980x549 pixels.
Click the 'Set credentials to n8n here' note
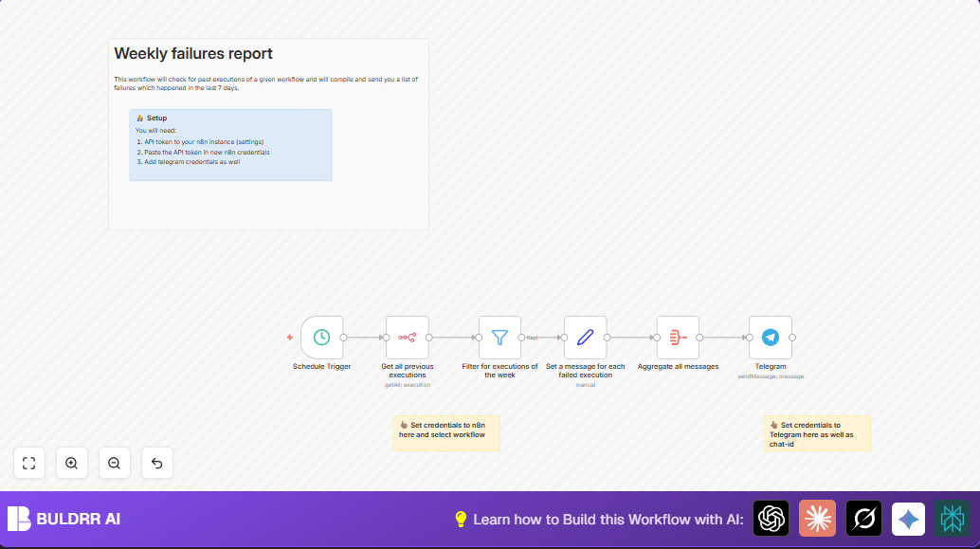click(x=446, y=432)
